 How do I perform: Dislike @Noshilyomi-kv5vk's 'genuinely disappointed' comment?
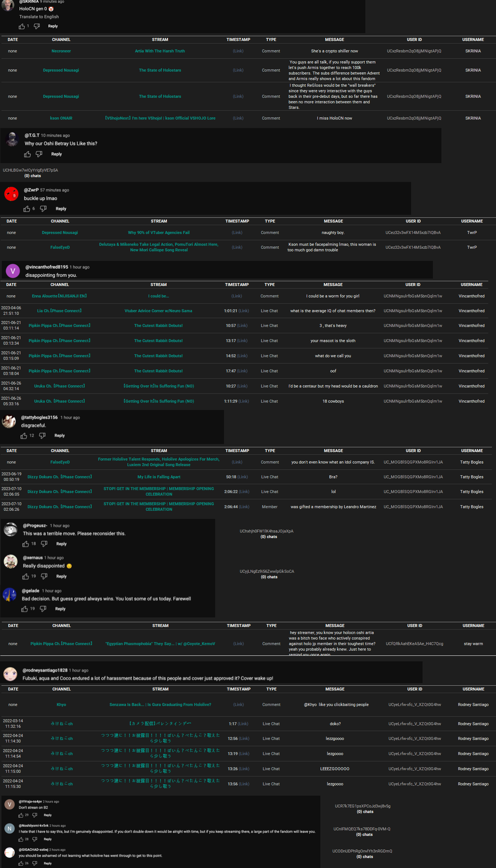(35, 839)
